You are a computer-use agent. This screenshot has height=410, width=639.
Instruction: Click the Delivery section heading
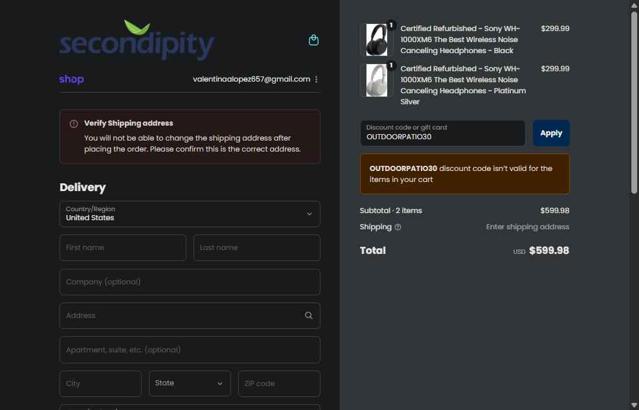click(82, 187)
